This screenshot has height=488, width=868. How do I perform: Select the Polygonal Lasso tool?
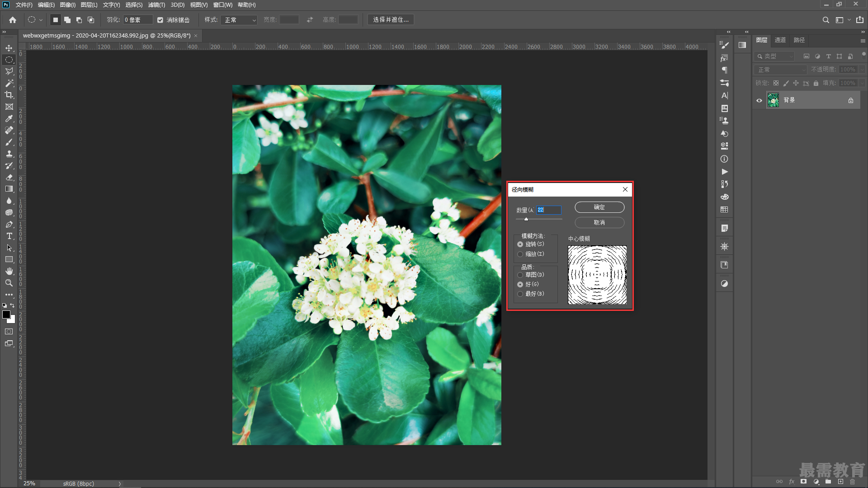[x=9, y=71]
